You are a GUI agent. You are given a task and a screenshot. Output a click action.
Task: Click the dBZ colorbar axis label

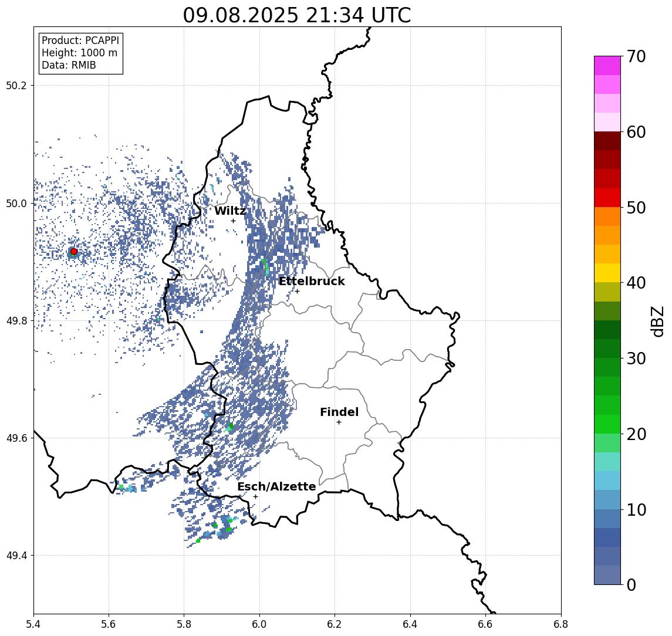coord(657,322)
